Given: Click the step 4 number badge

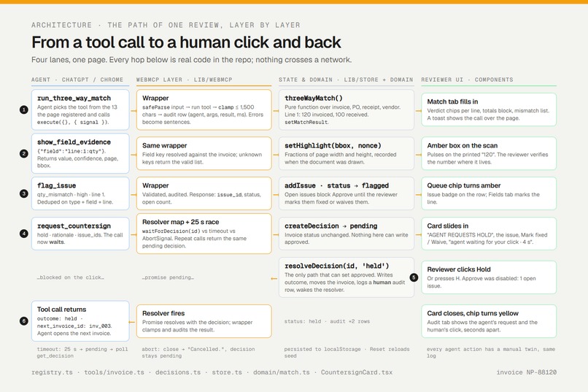Looking at the screenshot, I should tap(23, 234).
